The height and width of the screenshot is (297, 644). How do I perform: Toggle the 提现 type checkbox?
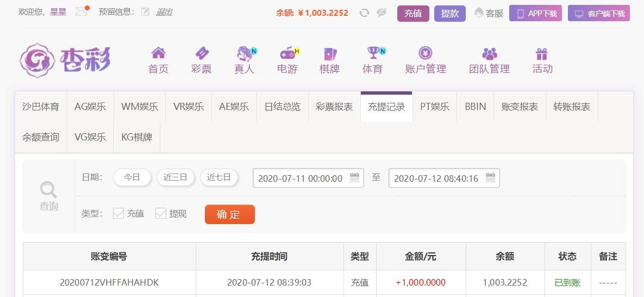click(160, 213)
